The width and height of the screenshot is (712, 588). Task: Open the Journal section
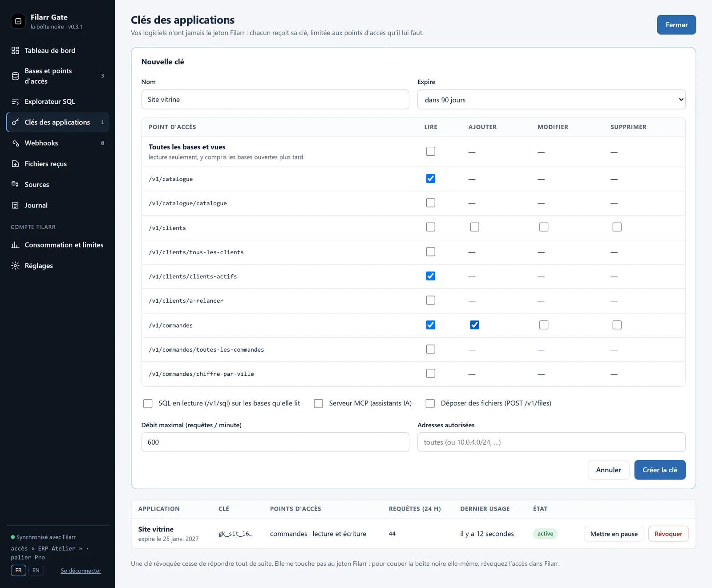coord(57,205)
